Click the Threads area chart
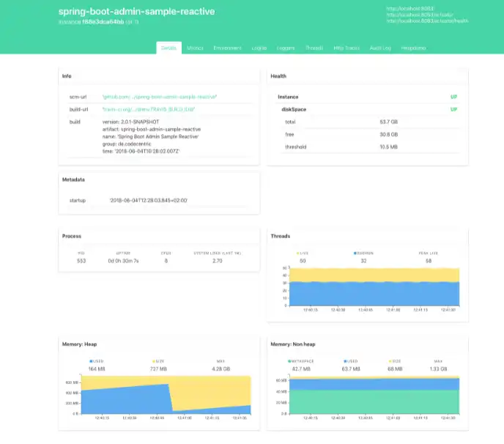The width and height of the screenshot is (504, 444). (374, 286)
